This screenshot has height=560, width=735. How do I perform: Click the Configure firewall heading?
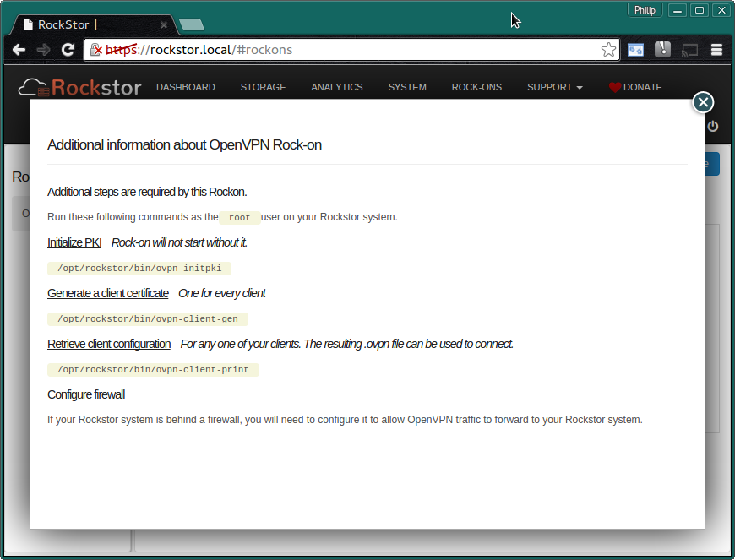(x=86, y=394)
